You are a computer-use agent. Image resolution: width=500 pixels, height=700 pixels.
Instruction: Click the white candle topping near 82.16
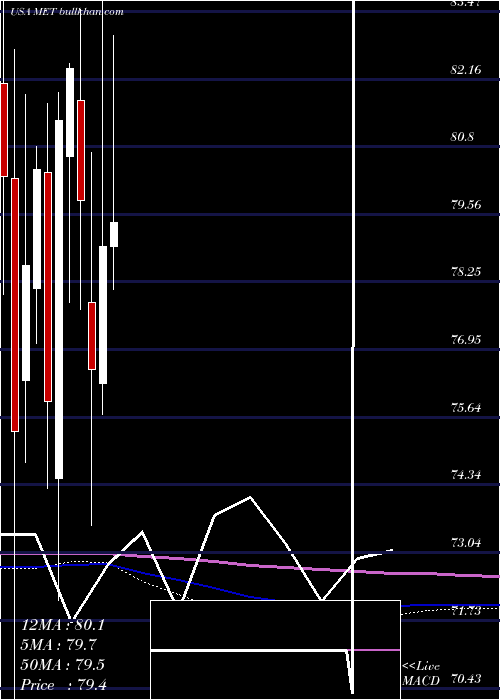coord(70,112)
